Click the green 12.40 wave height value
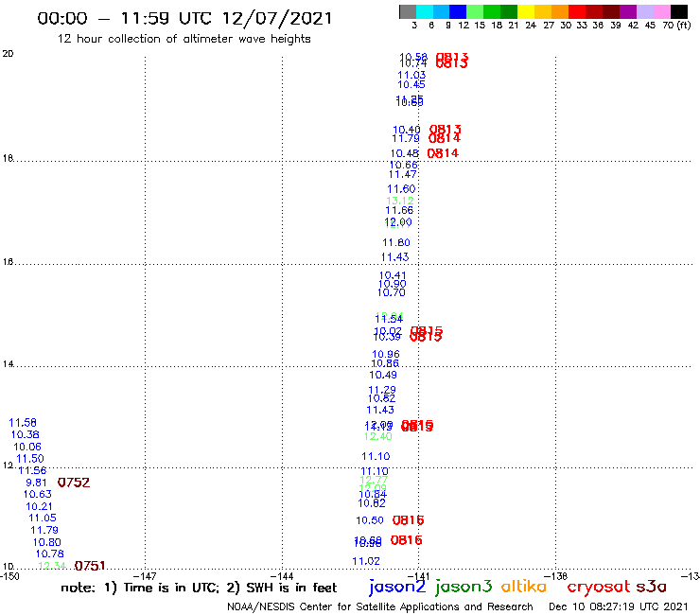Screen dimensions: 700x615 [x=378, y=436]
